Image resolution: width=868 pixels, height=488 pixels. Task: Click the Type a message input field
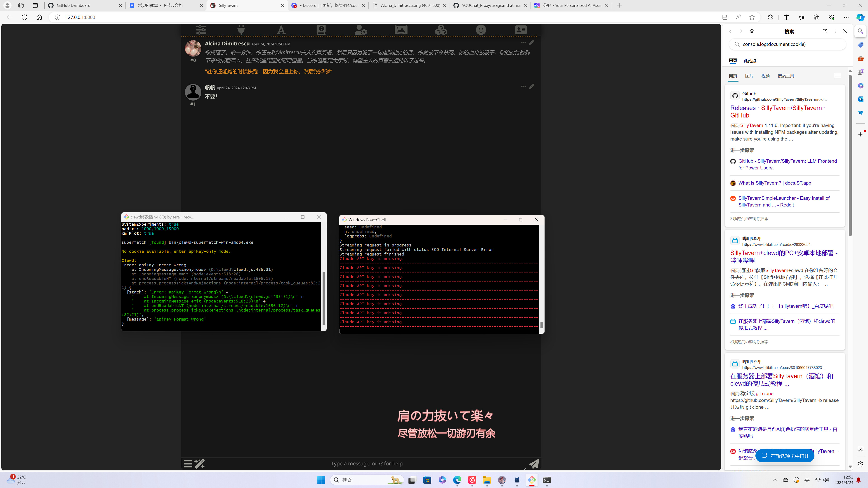pos(367,463)
